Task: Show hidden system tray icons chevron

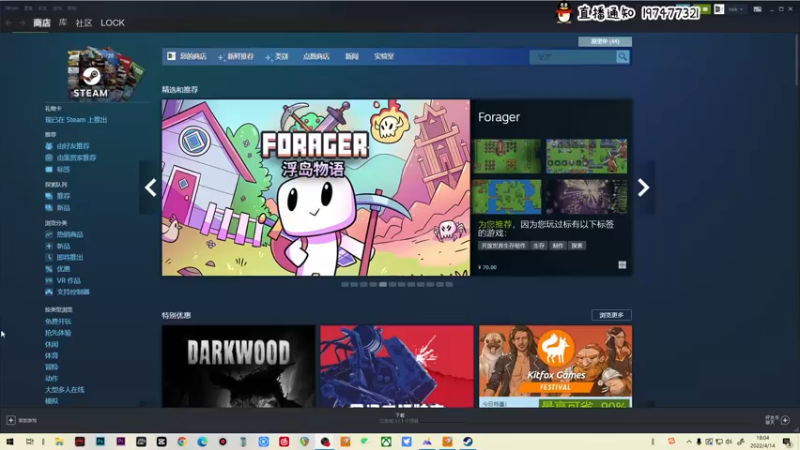Action: pyautogui.click(x=689, y=441)
